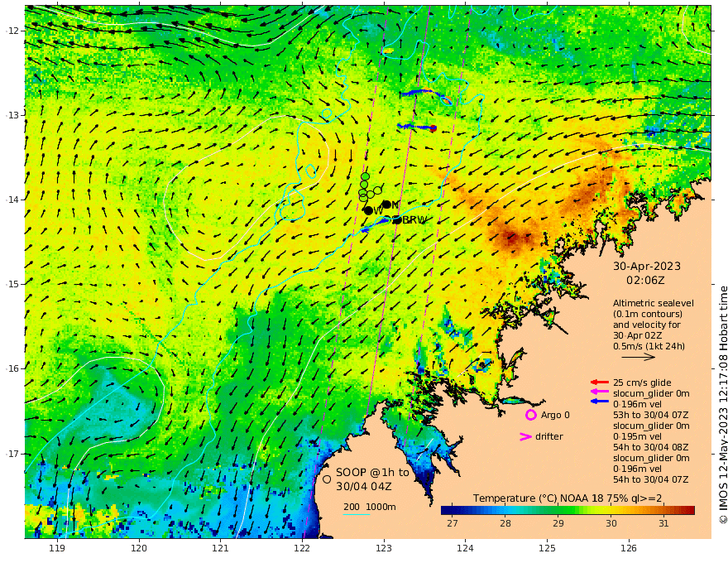Click the magenta Argo 0 circle symbol

[530, 415]
